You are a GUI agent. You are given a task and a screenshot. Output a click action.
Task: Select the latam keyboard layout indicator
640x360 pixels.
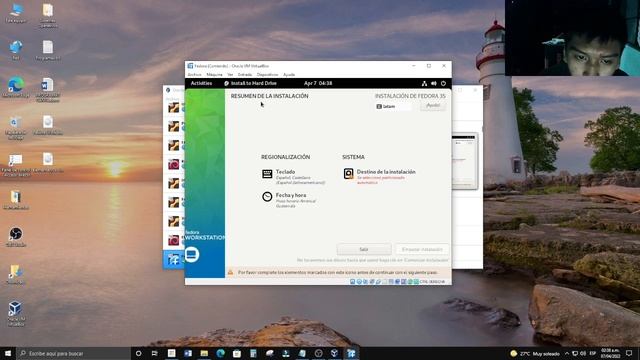[x=393, y=106]
